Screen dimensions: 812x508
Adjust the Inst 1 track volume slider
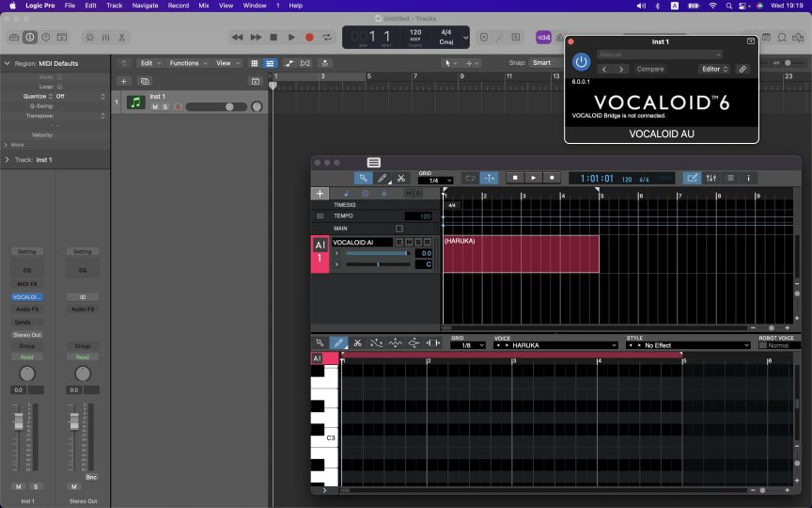pos(216,107)
